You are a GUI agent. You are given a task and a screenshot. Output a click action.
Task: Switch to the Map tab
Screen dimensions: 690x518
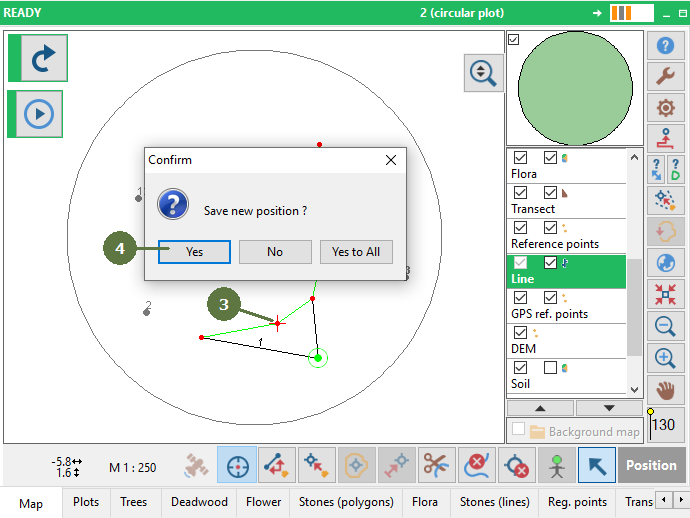(x=31, y=503)
